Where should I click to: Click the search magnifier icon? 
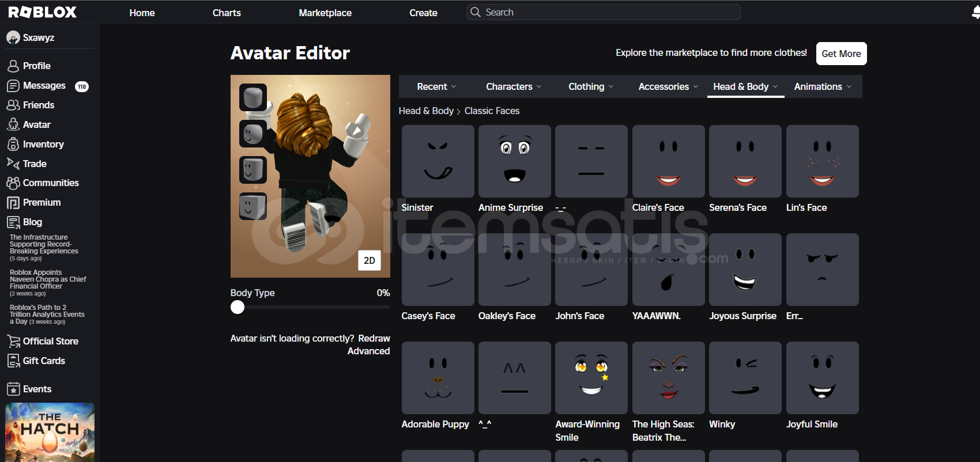[475, 12]
